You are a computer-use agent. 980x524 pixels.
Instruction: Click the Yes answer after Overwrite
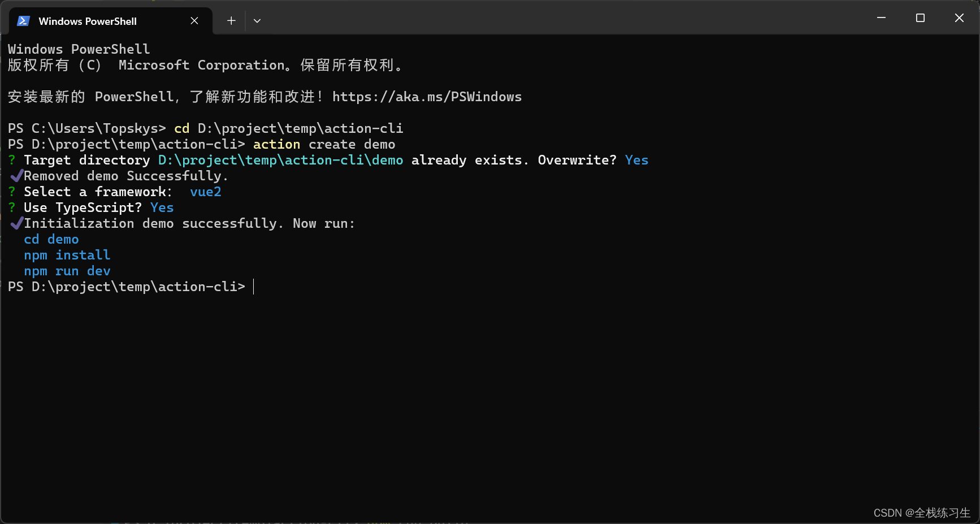click(636, 161)
